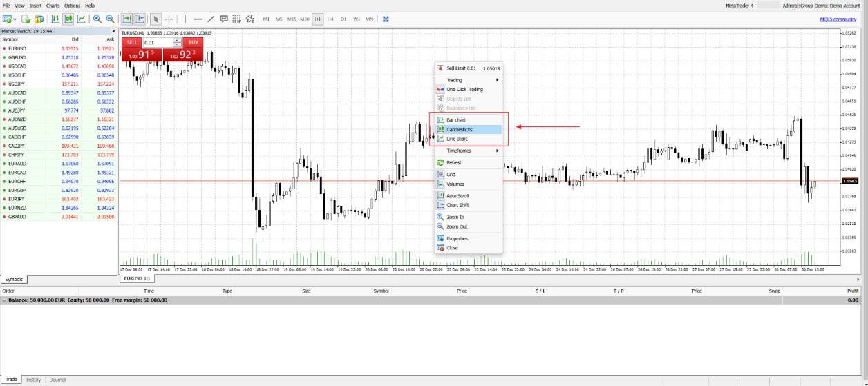The height and width of the screenshot is (386, 868).
Task: Expand the Trading submenu
Action: 469,80
